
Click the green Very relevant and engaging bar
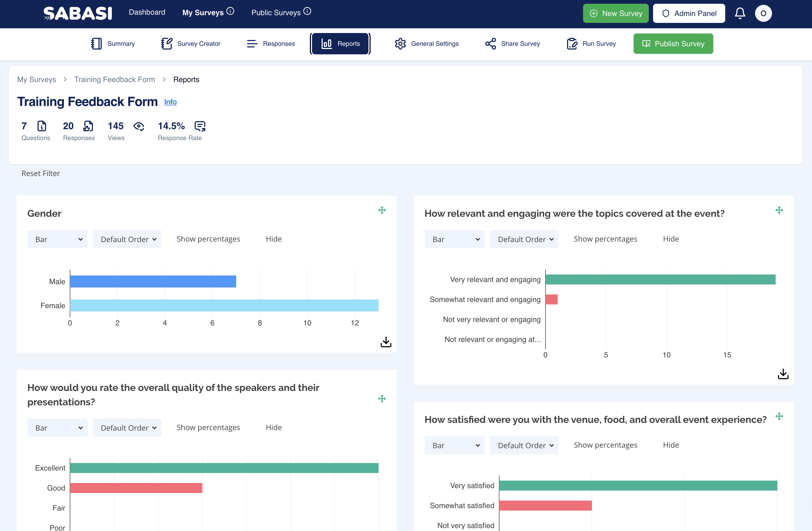(660, 280)
